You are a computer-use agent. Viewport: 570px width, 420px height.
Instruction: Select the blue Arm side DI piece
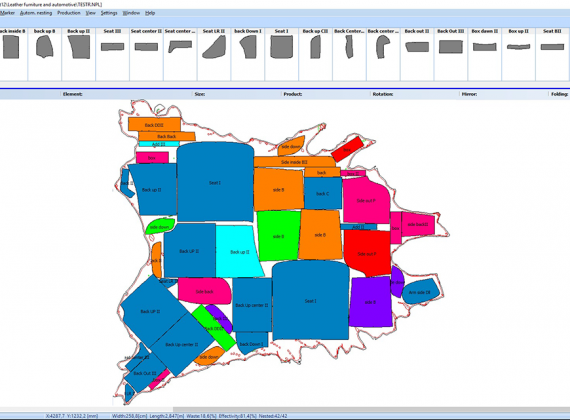pyautogui.click(x=420, y=292)
